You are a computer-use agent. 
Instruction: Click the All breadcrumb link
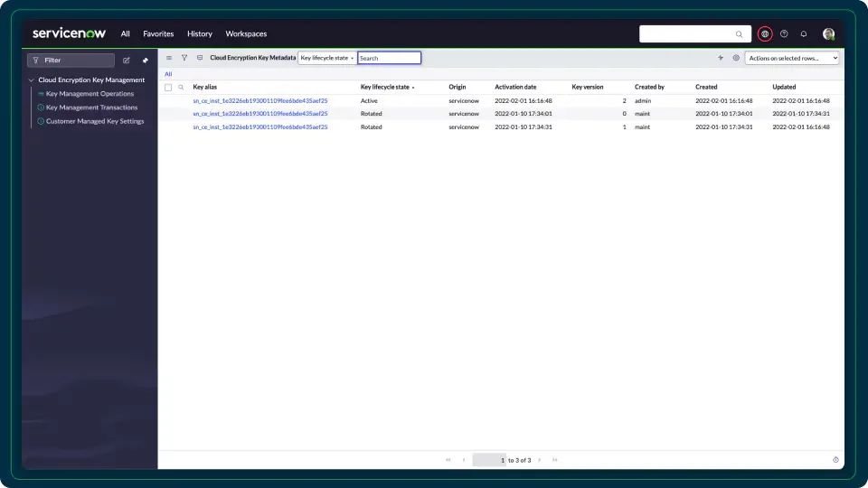[168, 74]
